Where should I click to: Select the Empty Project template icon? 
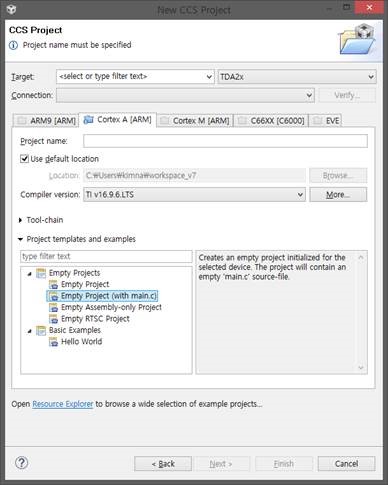tap(53, 284)
